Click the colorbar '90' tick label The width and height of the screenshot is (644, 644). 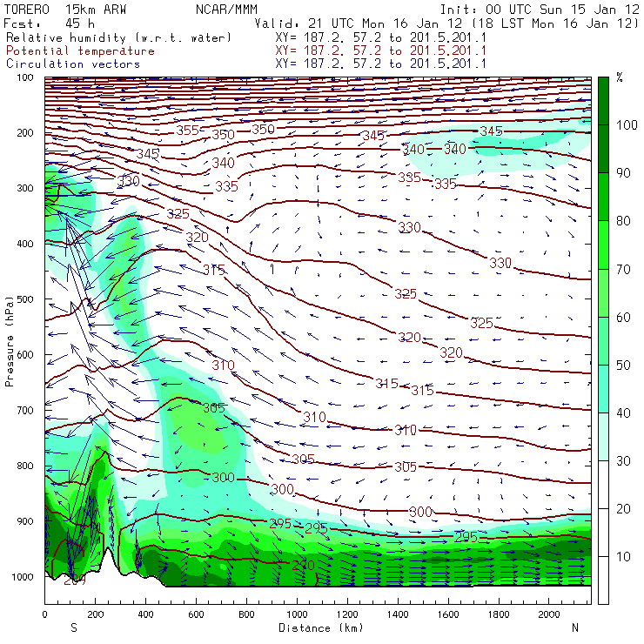(623, 173)
